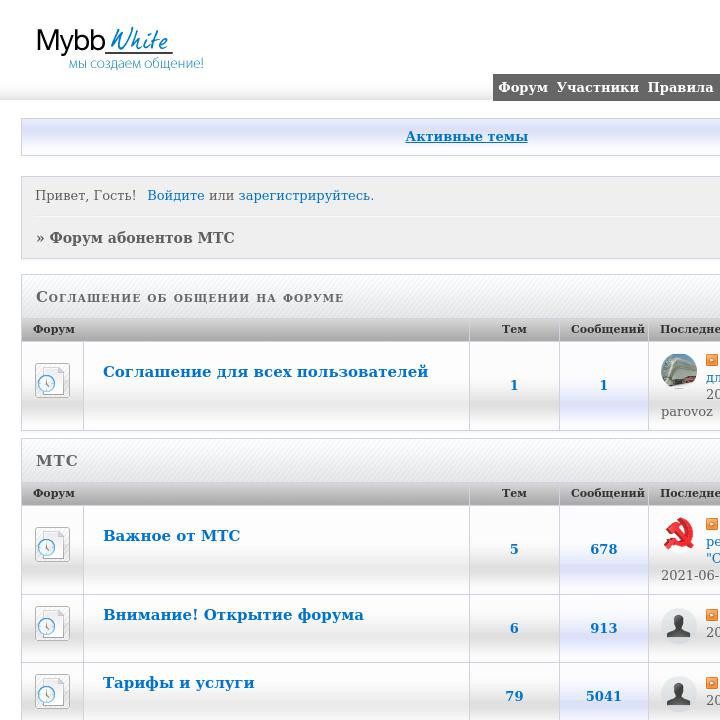720x720 pixels.
Task: Click the Войдите login link
Action: point(176,196)
